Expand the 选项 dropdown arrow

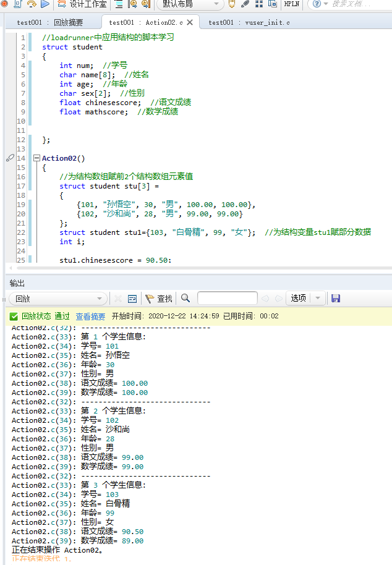(x=318, y=298)
